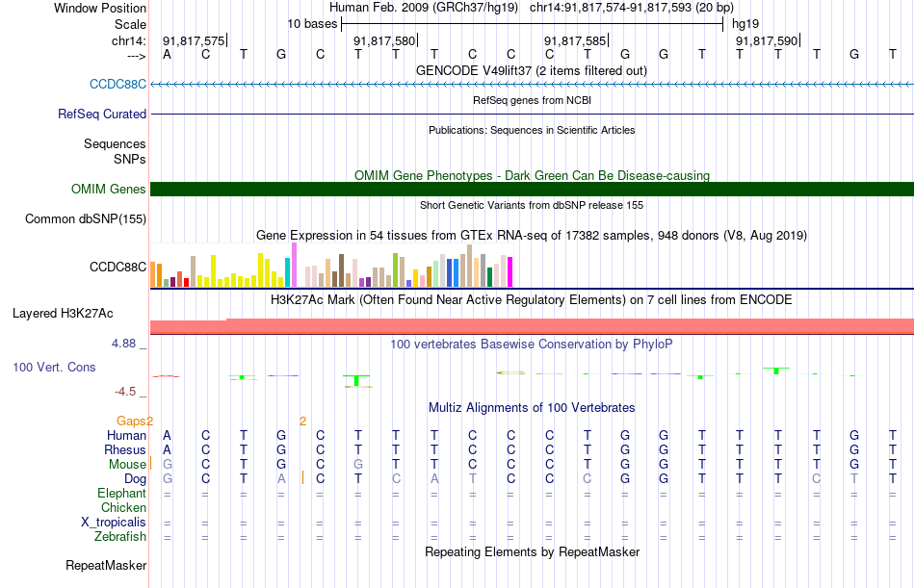Click the OMIM Genes track label
Viewport: 915px width, 588px height.
[x=109, y=189]
